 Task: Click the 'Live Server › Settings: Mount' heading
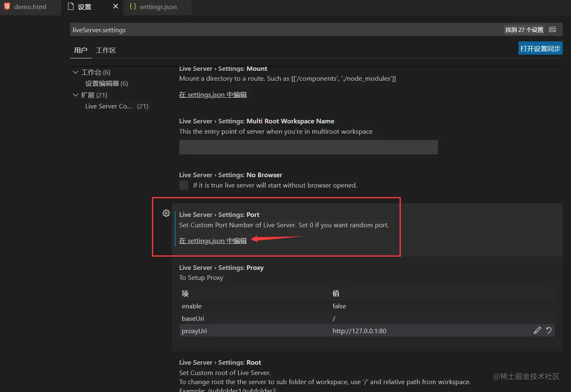click(x=223, y=68)
